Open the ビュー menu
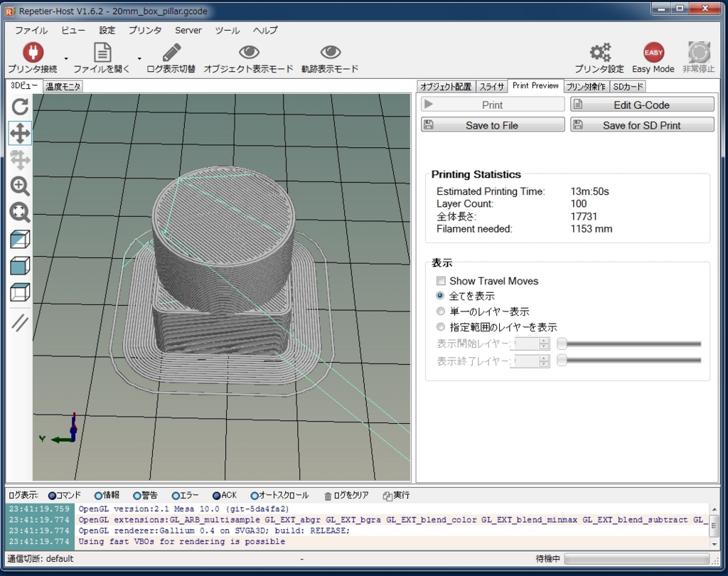Image resolution: width=728 pixels, height=576 pixels. tap(73, 30)
